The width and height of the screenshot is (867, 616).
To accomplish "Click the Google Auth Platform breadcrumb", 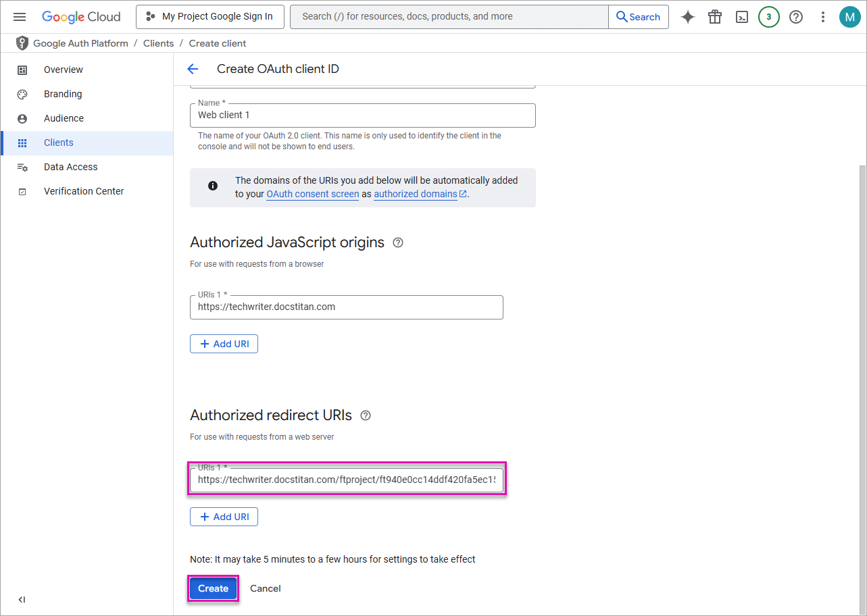I will (80, 43).
